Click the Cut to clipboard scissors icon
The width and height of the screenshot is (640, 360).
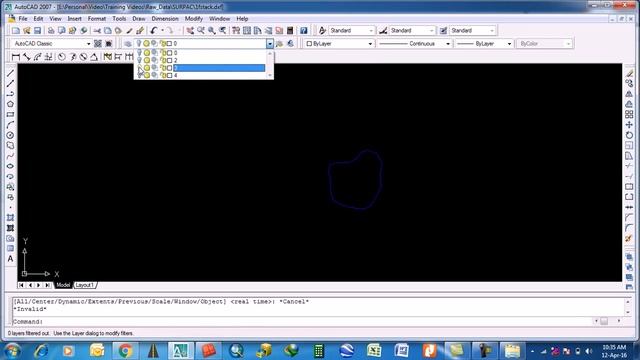pyautogui.click(x=97, y=31)
